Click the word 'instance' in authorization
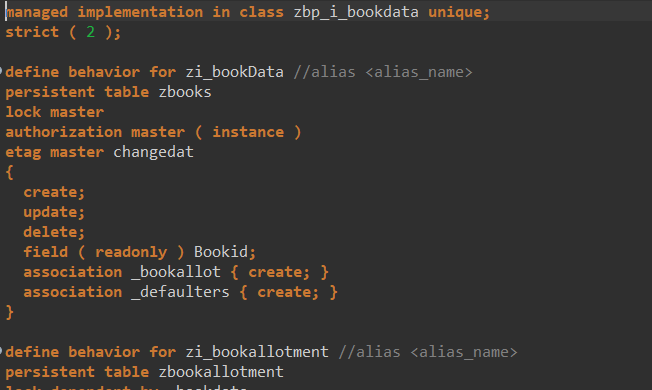 (248, 132)
